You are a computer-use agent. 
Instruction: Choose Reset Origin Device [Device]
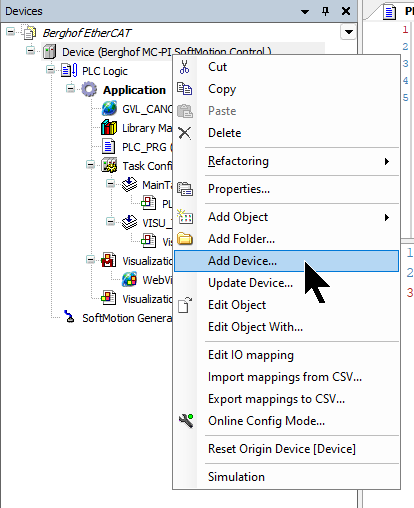click(x=287, y=449)
